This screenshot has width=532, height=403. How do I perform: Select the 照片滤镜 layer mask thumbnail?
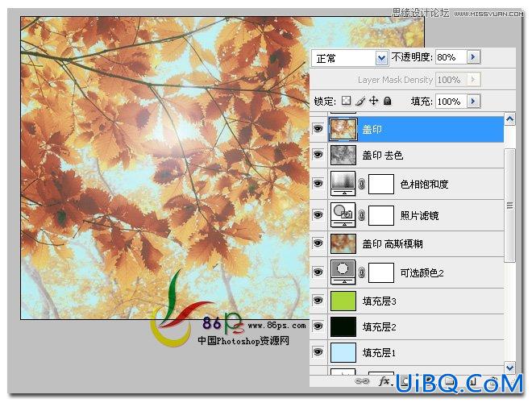(381, 215)
